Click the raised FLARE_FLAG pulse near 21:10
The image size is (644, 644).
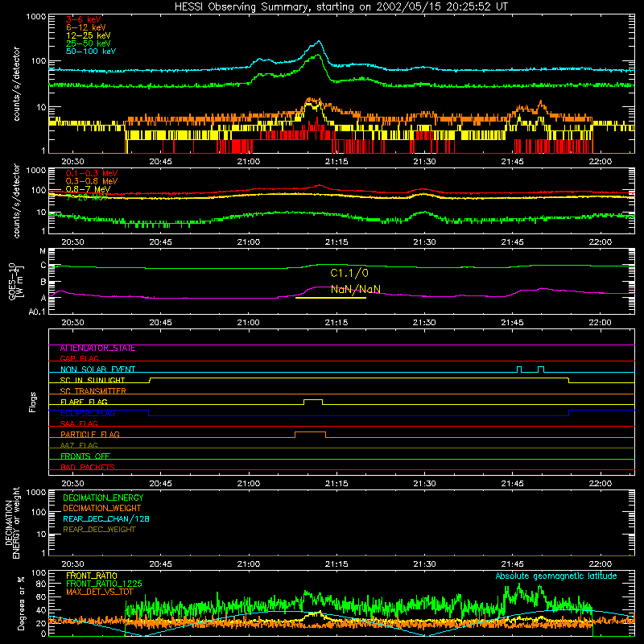pos(313,401)
